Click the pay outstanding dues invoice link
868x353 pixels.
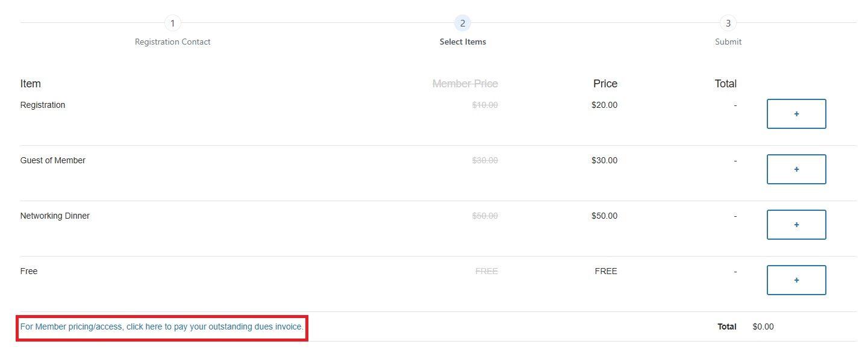[162, 326]
